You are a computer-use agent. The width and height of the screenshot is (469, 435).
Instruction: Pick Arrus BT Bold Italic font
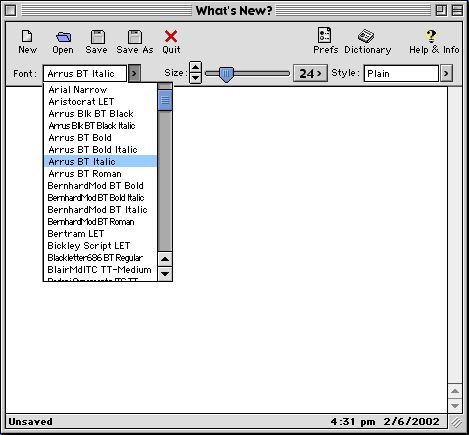100,150
